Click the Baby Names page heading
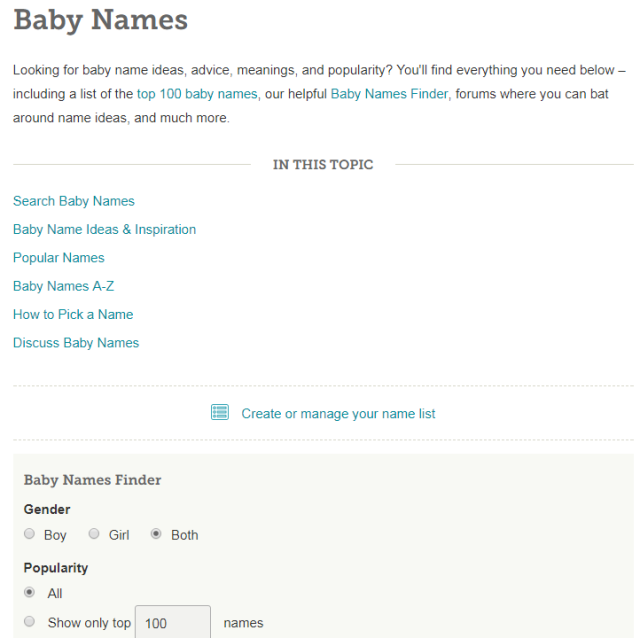Screen dimensions: 640x638 click(x=100, y=20)
